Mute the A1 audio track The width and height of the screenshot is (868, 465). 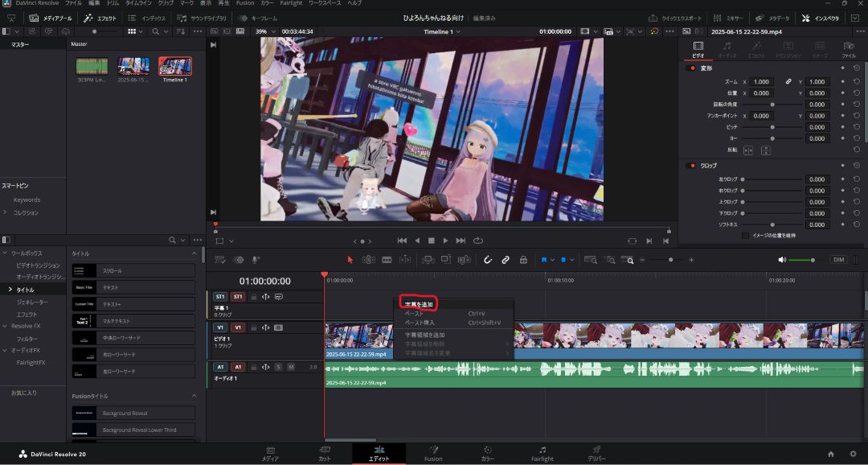[x=291, y=367]
